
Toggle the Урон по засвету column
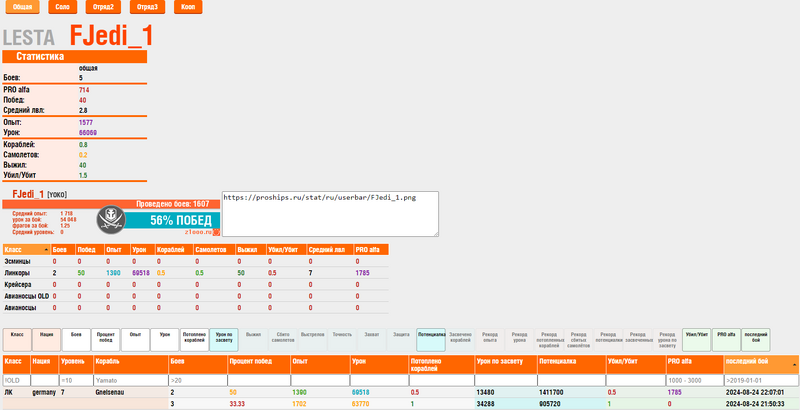225,339
